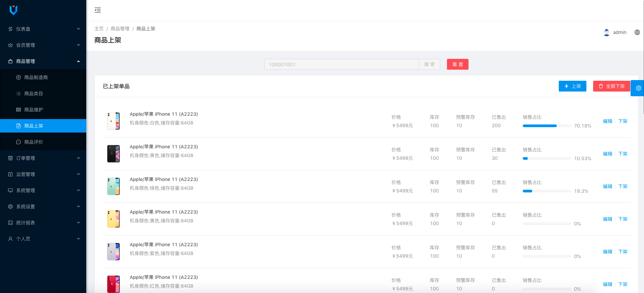Edit the purple iPhone 11 item

pyautogui.click(x=608, y=252)
